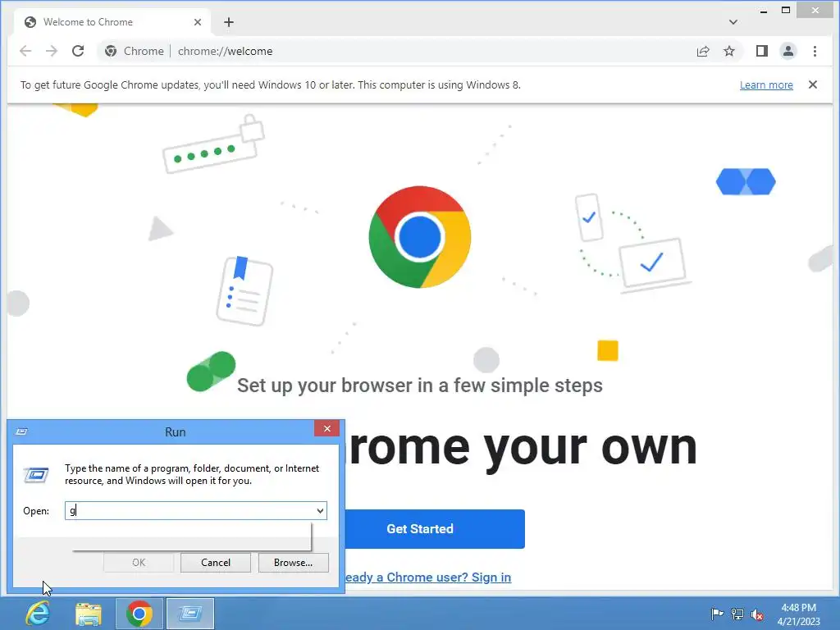Open the side panel in Chrome
Image resolution: width=840 pixels, height=630 pixels.
[x=762, y=52]
